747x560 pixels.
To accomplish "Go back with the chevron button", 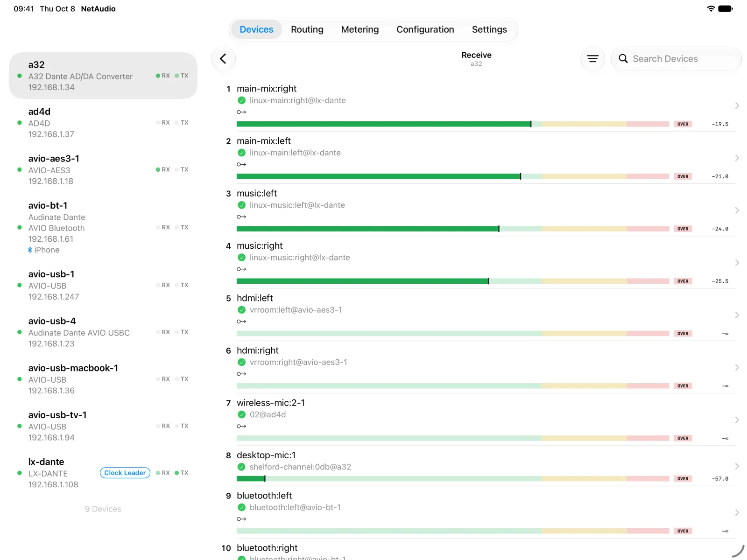I will tap(223, 59).
